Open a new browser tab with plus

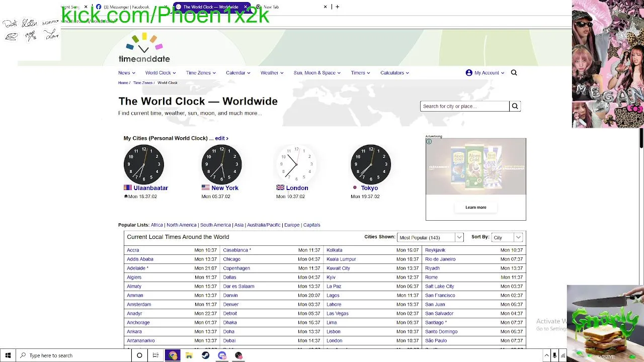pyautogui.click(x=337, y=7)
